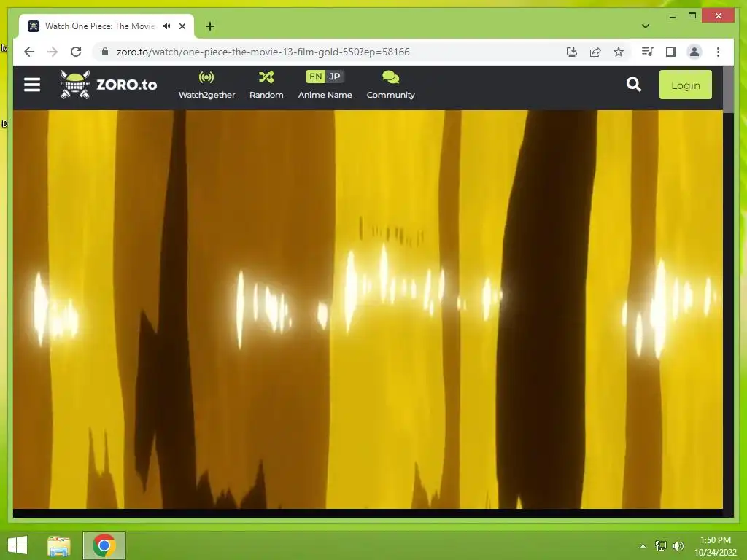Share this page icon
747x560 pixels.
595,52
